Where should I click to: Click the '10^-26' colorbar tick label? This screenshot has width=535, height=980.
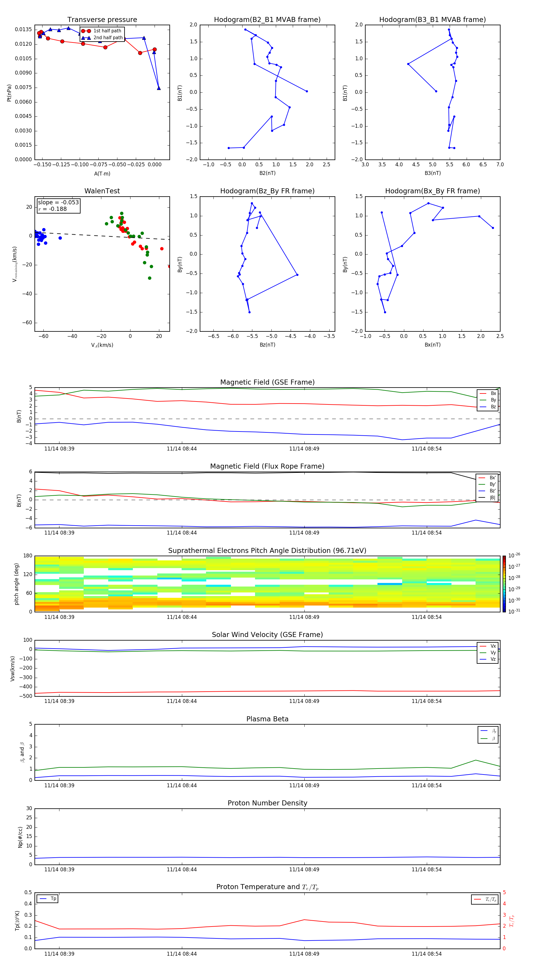tap(514, 555)
